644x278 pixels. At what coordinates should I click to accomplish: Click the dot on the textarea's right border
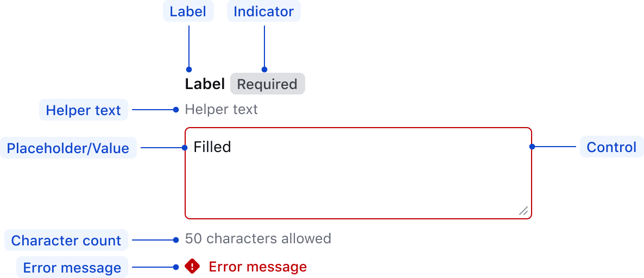click(532, 147)
